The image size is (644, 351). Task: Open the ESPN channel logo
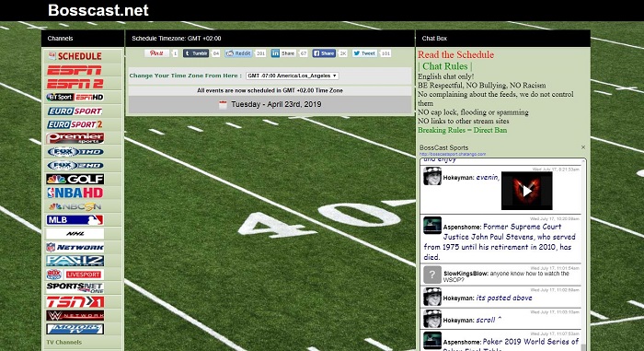coord(75,70)
